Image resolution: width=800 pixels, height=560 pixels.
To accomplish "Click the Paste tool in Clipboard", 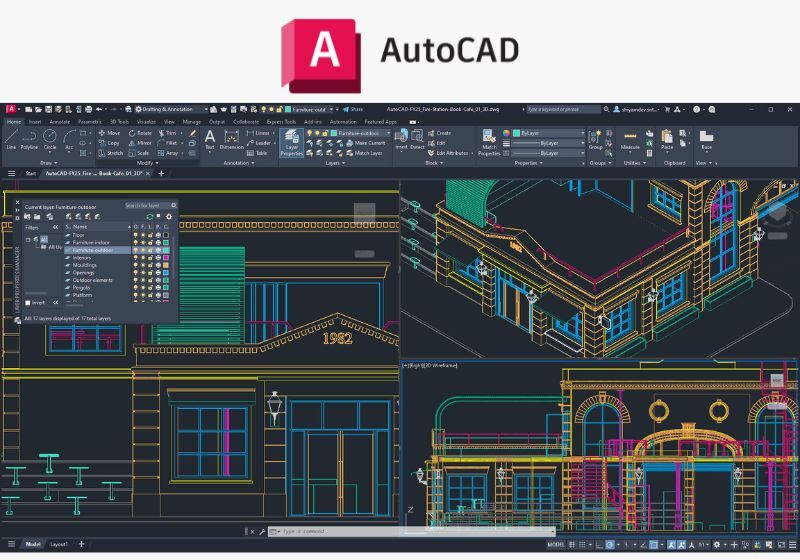I will 667,140.
